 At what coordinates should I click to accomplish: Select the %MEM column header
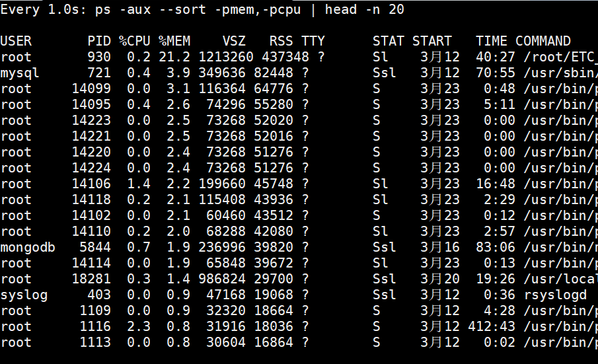[174, 41]
